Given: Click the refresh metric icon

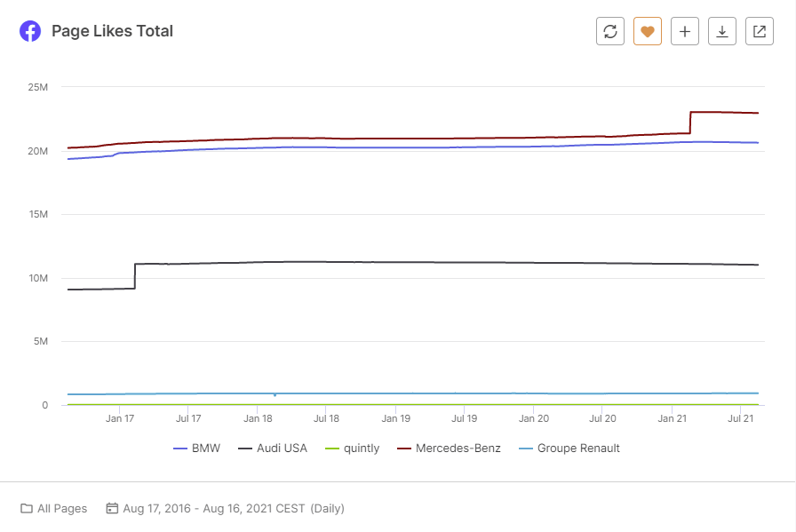Looking at the screenshot, I should click(610, 31).
